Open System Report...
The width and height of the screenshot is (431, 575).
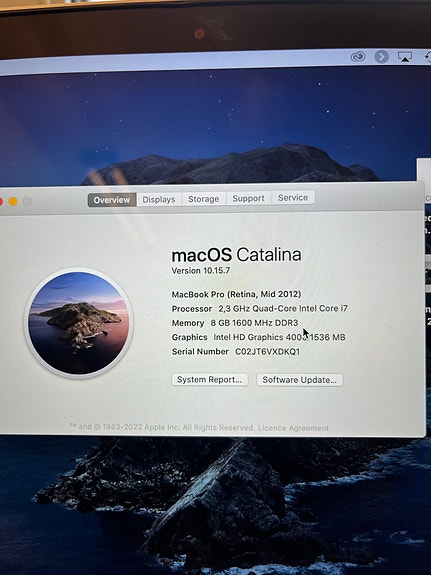[x=209, y=380]
